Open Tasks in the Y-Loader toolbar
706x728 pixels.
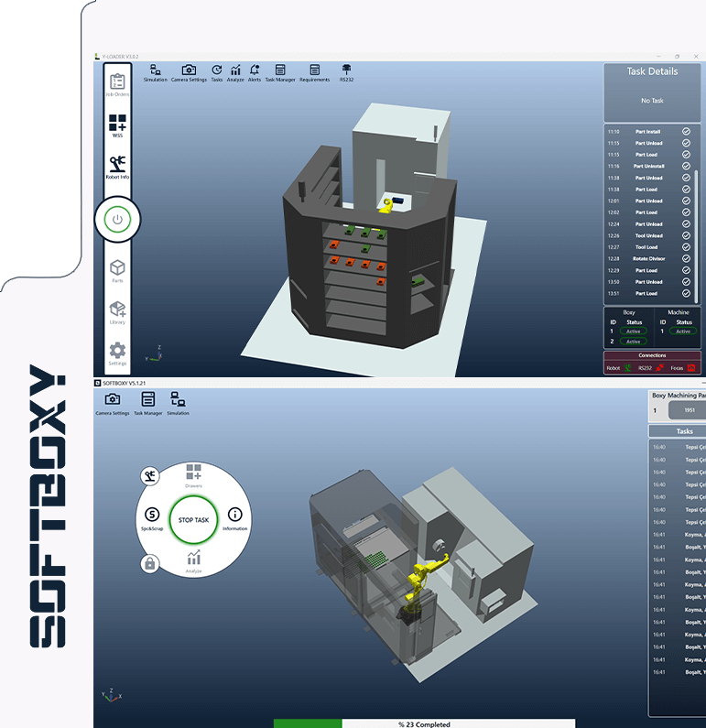pos(217,72)
